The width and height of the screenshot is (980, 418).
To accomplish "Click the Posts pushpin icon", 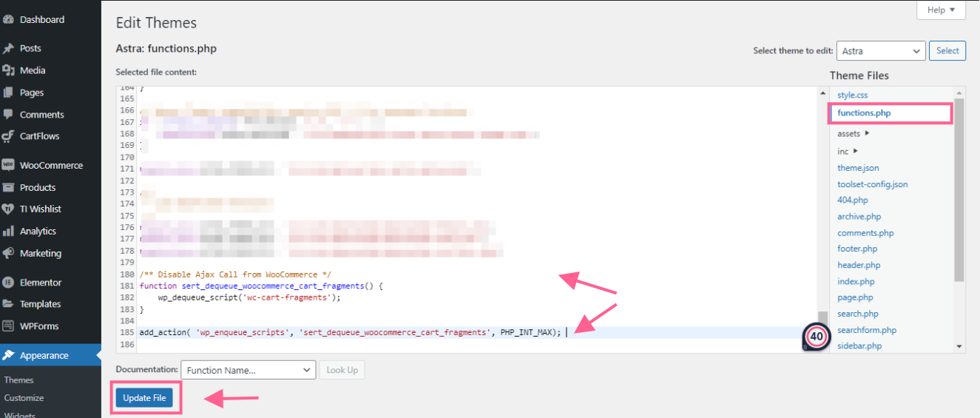I will (x=9, y=48).
